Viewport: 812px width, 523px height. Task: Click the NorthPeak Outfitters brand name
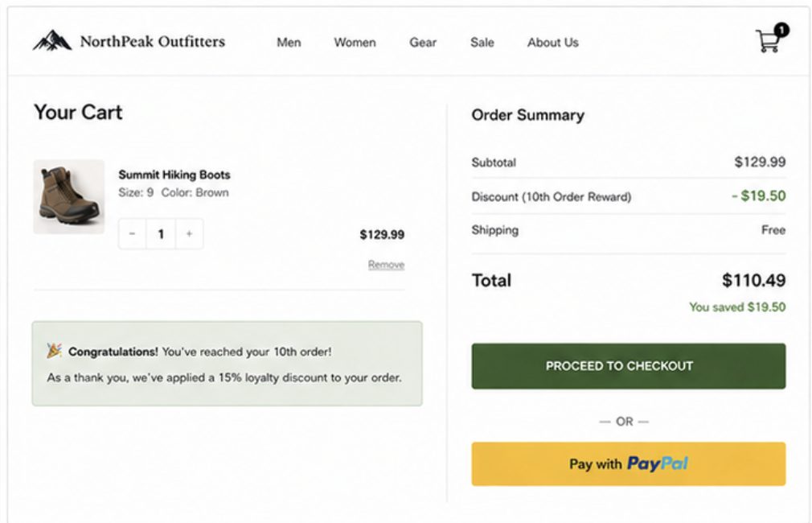click(x=152, y=42)
